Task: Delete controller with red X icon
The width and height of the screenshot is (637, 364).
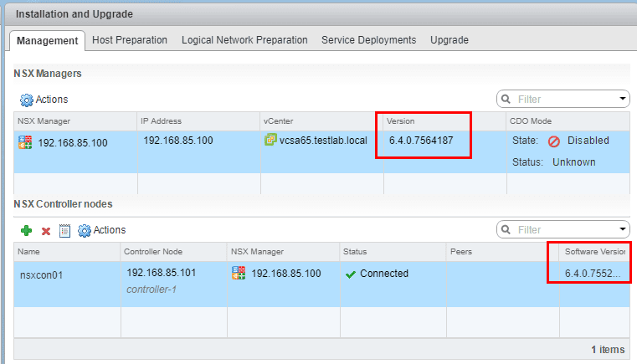Action: click(x=46, y=231)
